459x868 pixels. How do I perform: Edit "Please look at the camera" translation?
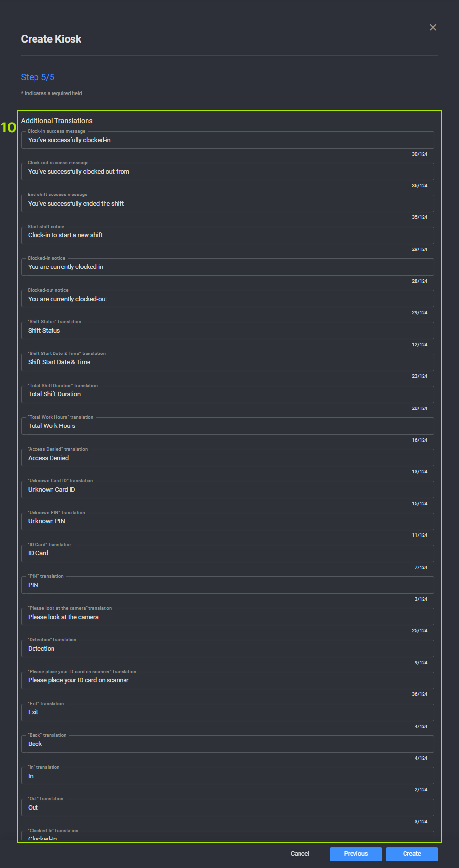(228, 617)
